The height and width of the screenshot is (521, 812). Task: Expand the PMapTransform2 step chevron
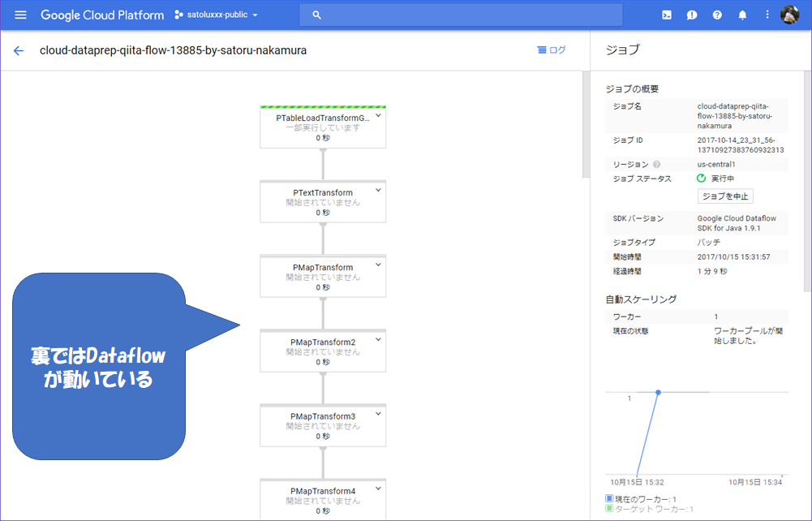pos(378,339)
